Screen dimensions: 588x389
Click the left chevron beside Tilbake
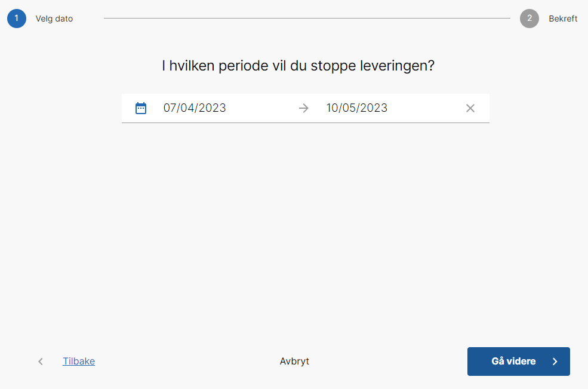click(x=41, y=362)
